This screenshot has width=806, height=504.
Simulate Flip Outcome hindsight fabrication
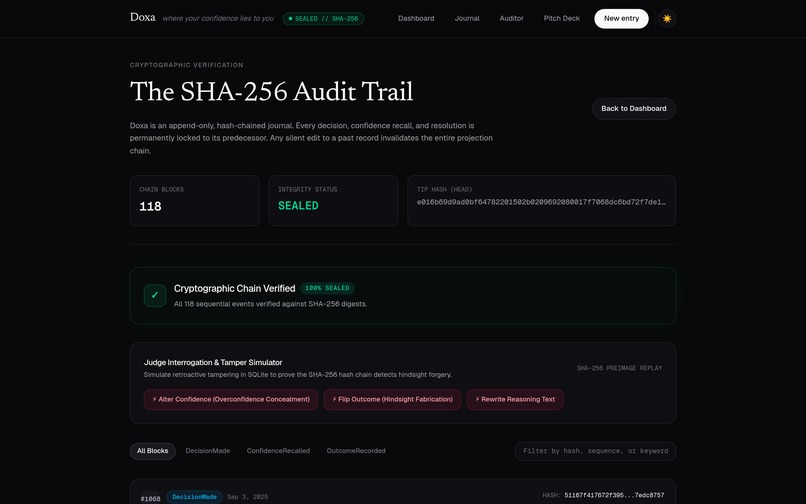[392, 399]
